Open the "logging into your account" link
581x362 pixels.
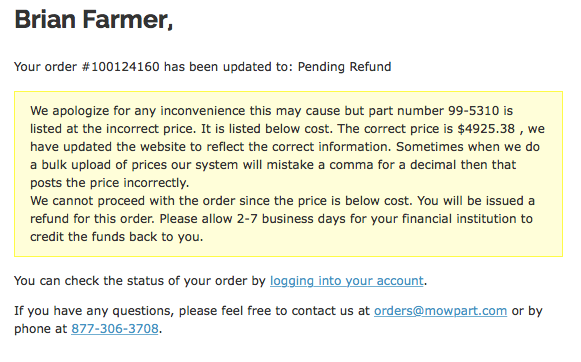[x=346, y=281]
